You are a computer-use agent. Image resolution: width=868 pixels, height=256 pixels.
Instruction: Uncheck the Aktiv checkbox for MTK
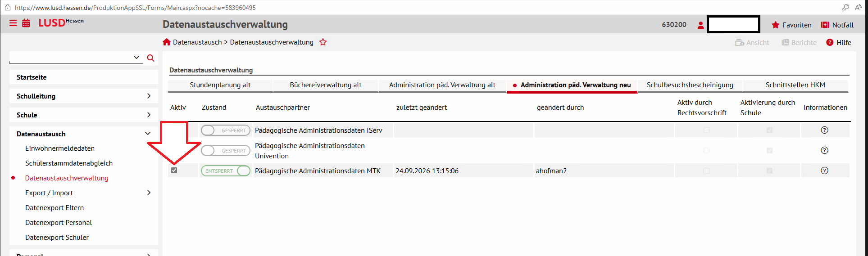point(174,171)
